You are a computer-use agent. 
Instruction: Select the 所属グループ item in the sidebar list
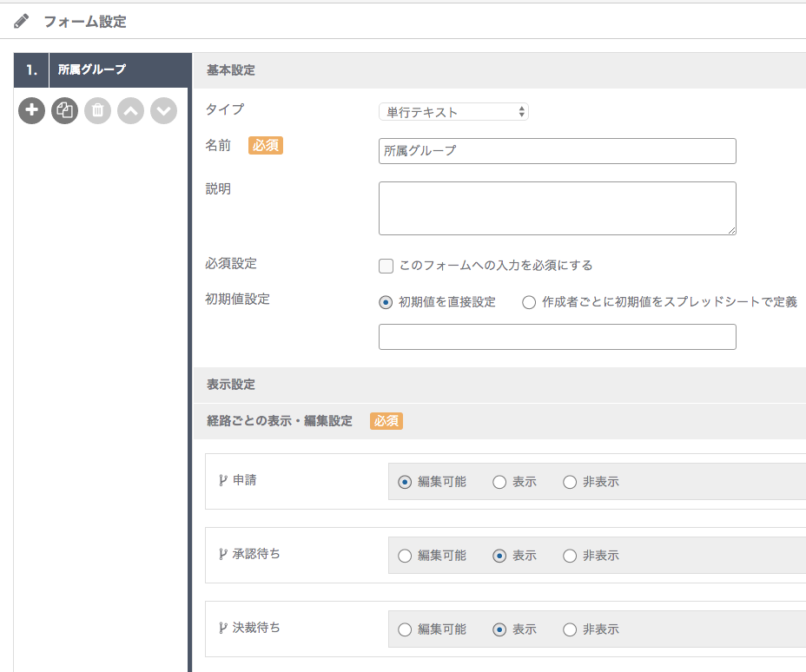102,69
